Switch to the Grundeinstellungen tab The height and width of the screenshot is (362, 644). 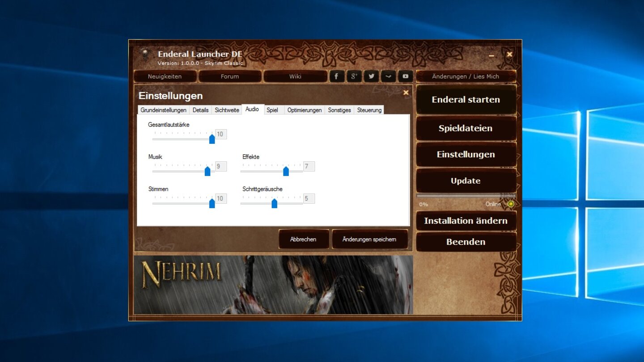tap(163, 110)
